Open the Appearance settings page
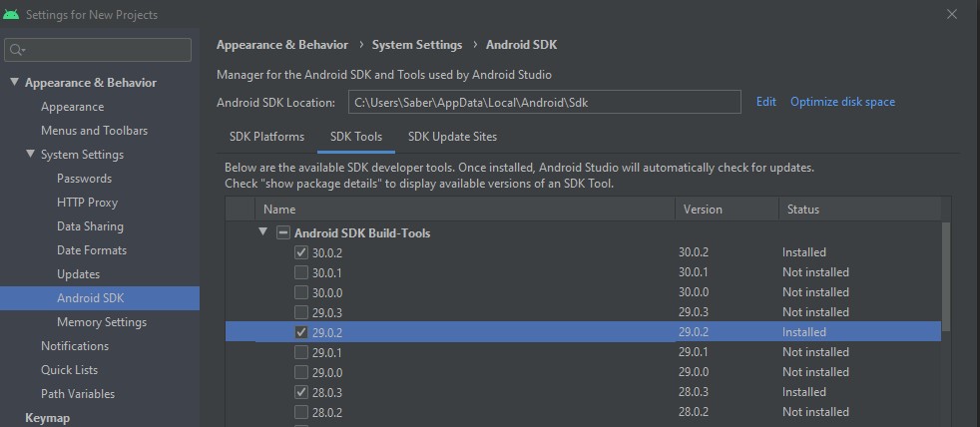The height and width of the screenshot is (427, 980). [73, 107]
